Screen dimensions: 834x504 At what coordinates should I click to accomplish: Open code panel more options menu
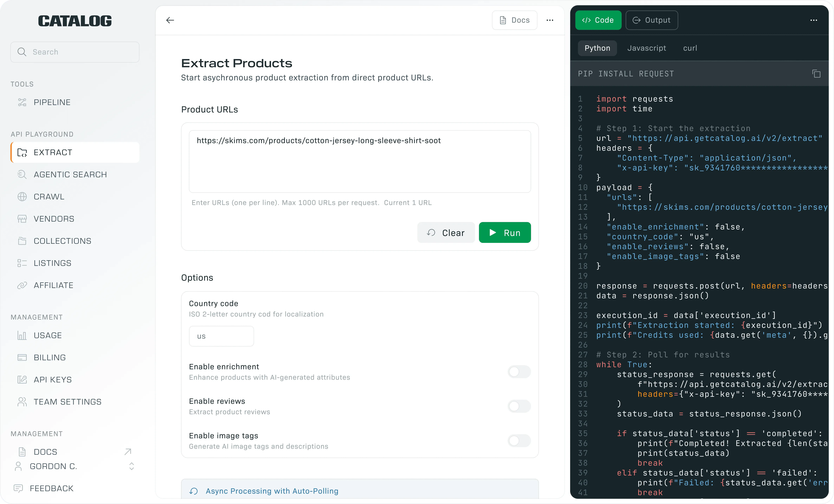tap(813, 20)
